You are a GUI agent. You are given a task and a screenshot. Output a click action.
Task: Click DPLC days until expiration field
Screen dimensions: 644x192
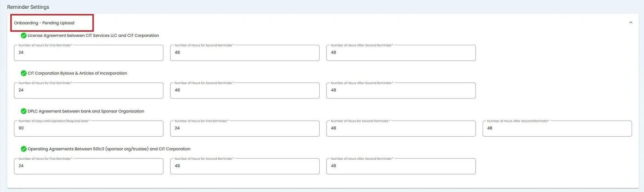point(88,128)
